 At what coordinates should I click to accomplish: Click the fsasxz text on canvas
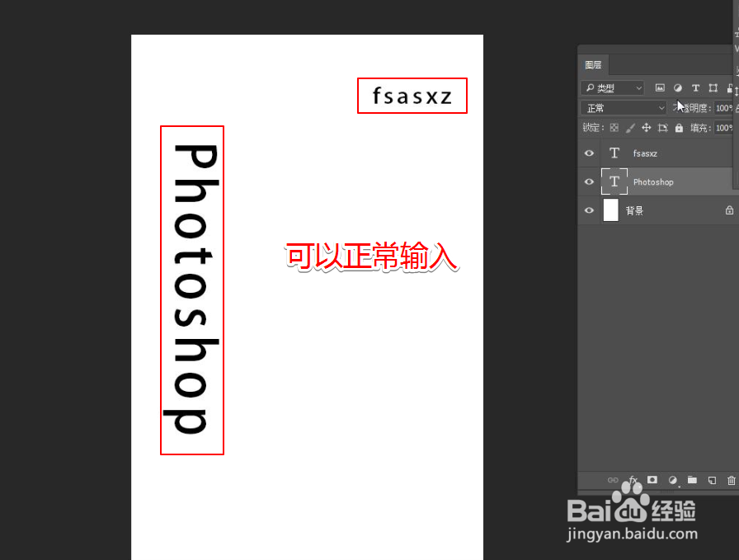point(412,96)
